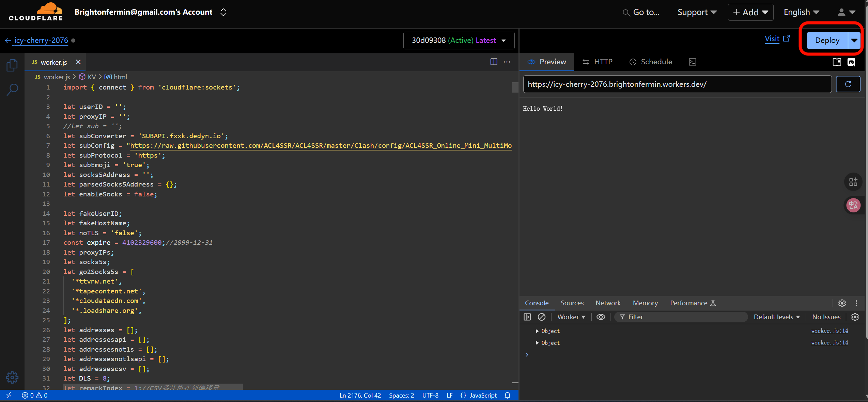The height and width of the screenshot is (402, 868).
Task: Click the preview URL input field
Action: point(677,84)
